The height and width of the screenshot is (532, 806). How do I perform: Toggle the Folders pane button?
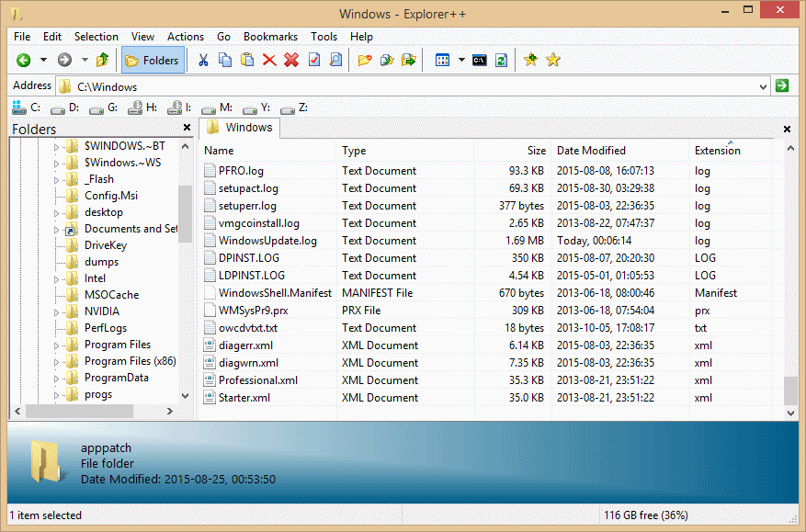coord(153,61)
